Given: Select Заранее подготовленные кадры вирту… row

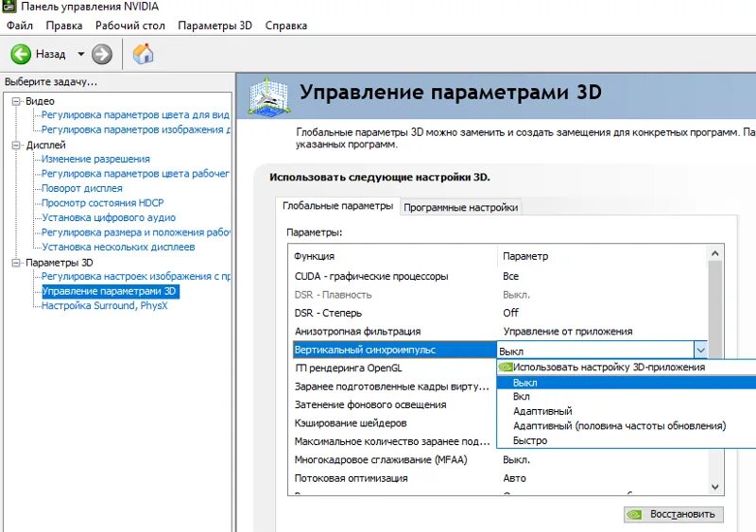Looking at the screenshot, I should [393, 386].
